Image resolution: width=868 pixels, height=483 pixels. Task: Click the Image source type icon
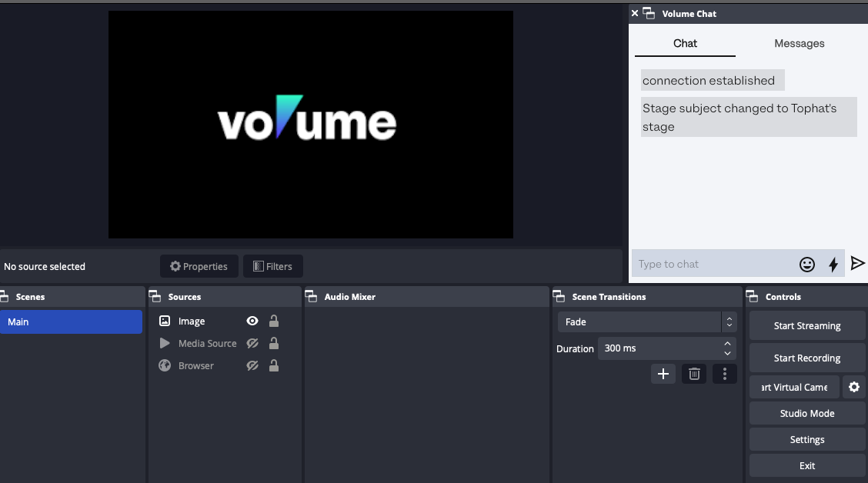tap(165, 321)
